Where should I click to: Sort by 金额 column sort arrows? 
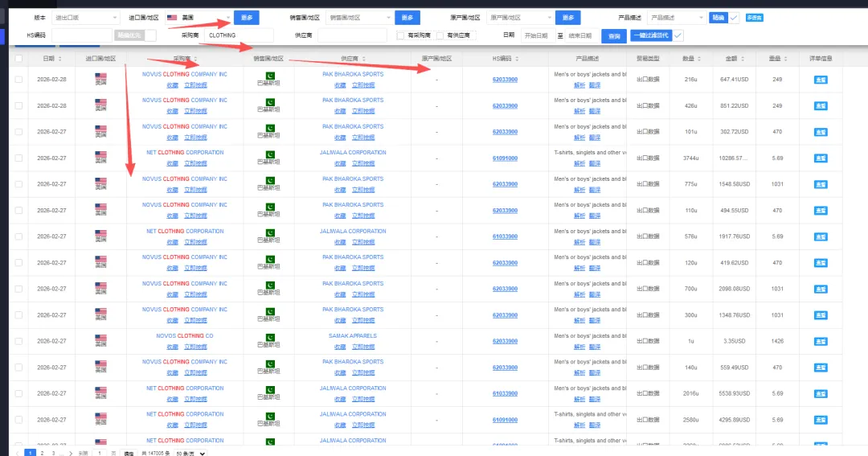coord(743,58)
